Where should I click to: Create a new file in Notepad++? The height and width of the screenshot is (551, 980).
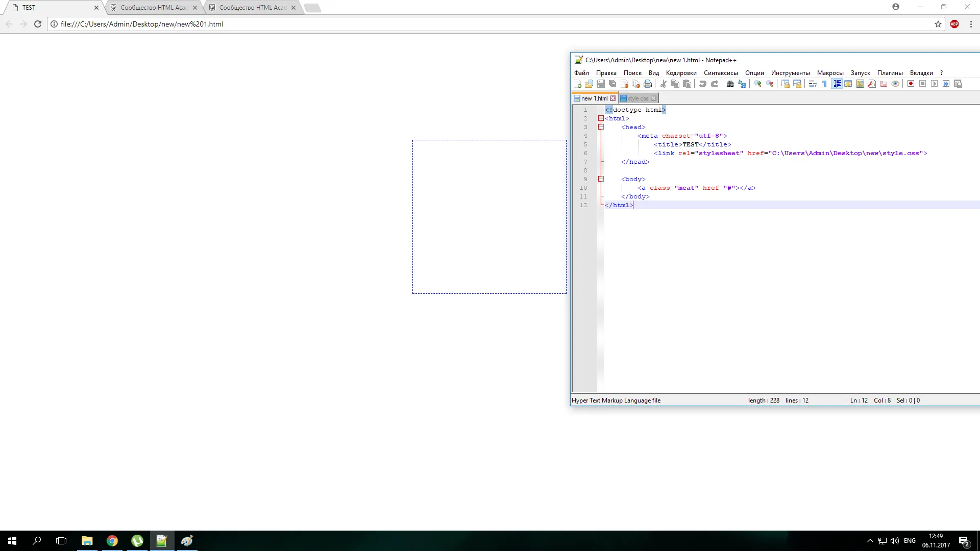click(x=577, y=84)
